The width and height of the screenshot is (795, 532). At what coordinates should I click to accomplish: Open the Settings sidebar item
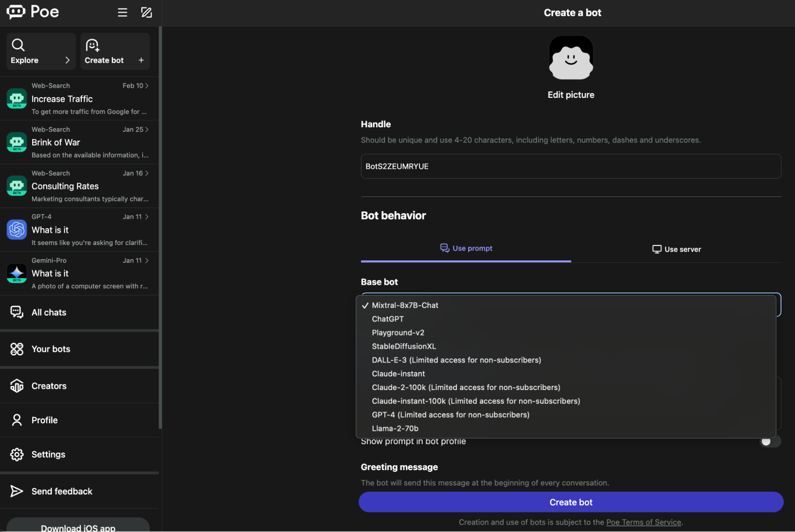[48, 454]
